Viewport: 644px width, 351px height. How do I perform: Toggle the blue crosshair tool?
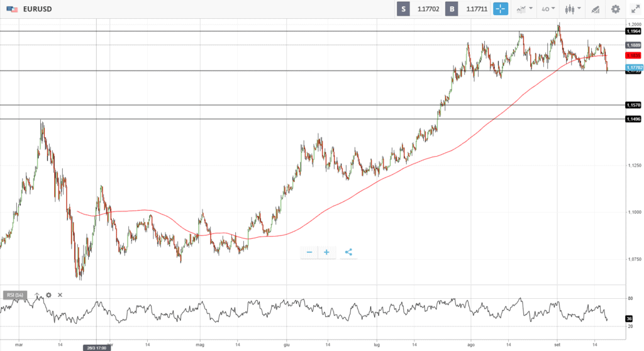(x=500, y=9)
